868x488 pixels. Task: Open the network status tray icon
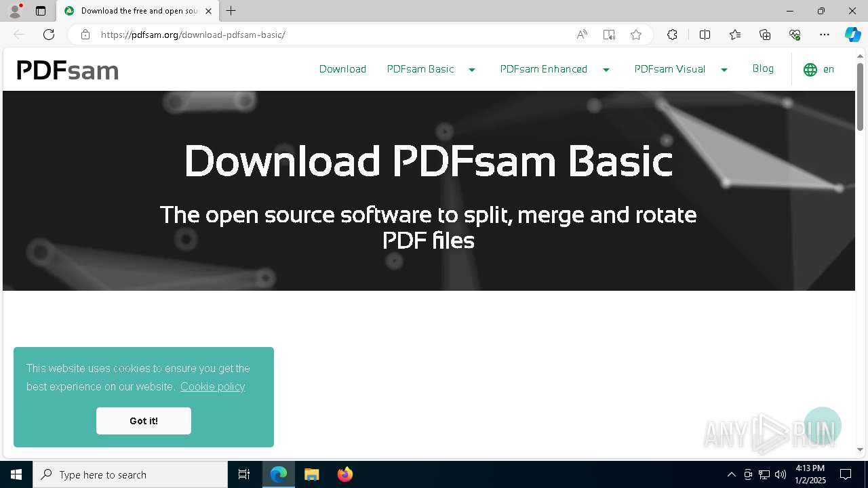(764, 474)
